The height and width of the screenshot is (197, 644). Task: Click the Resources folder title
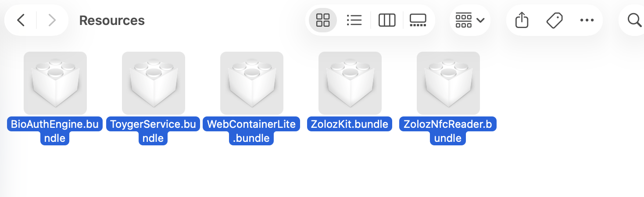tap(112, 20)
